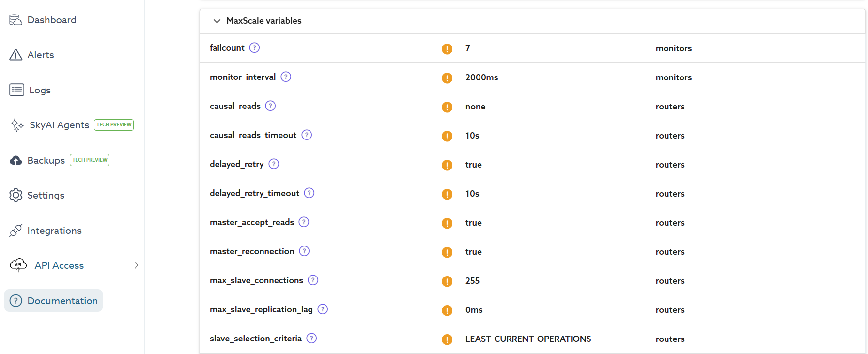Open Logs from the sidebar

coord(40,90)
